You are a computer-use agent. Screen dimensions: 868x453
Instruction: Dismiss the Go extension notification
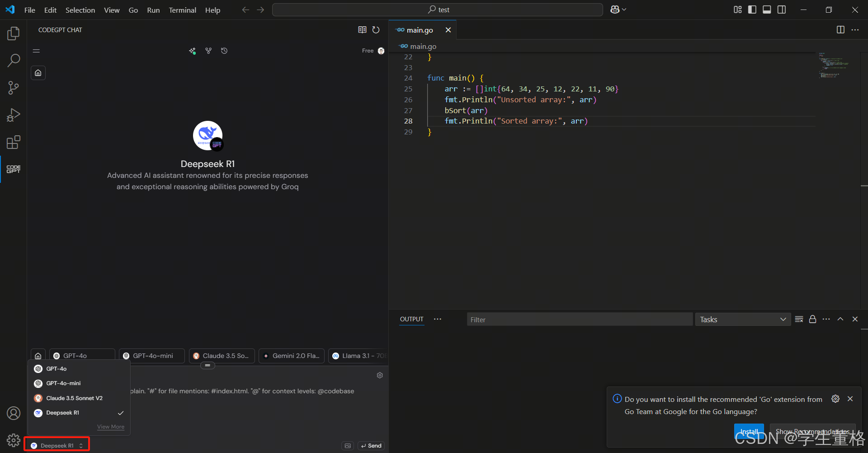click(850, 399)
